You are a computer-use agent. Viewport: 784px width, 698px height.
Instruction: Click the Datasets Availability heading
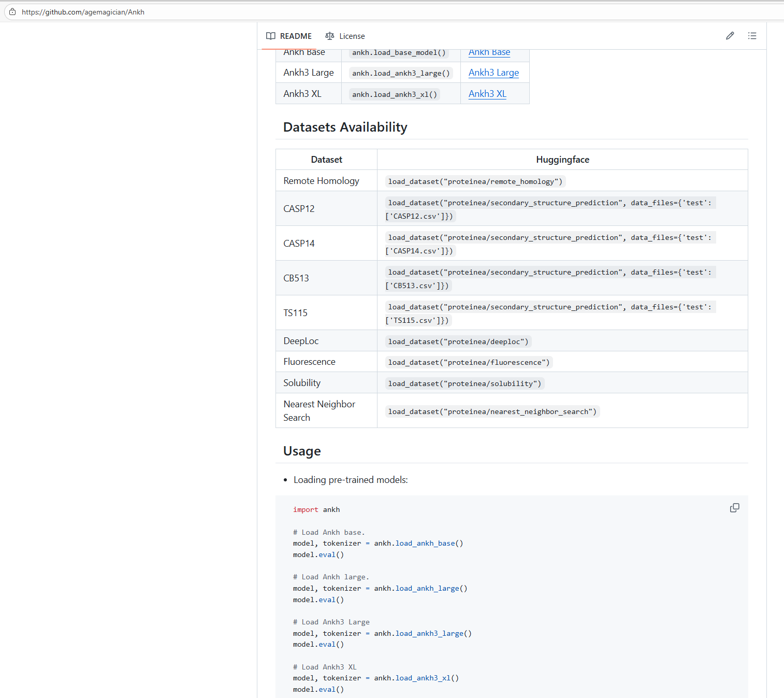point(345,127)
